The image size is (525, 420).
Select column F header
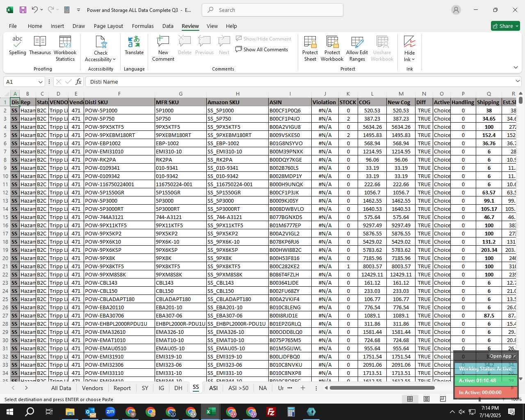tap(119, 94)
